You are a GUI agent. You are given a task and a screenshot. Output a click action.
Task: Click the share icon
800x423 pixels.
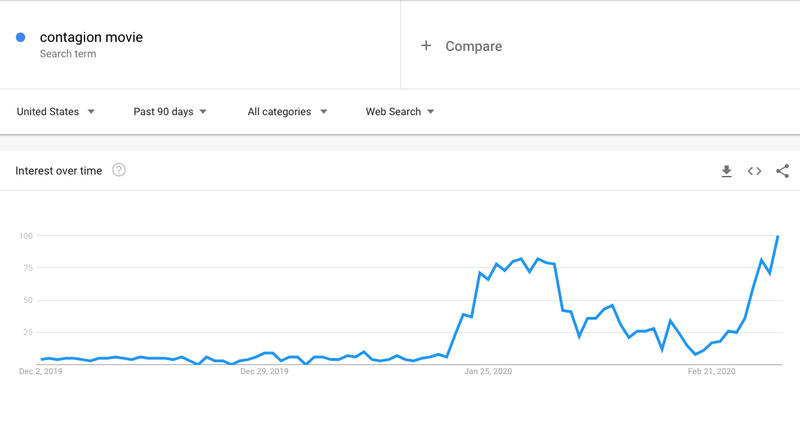782,171
